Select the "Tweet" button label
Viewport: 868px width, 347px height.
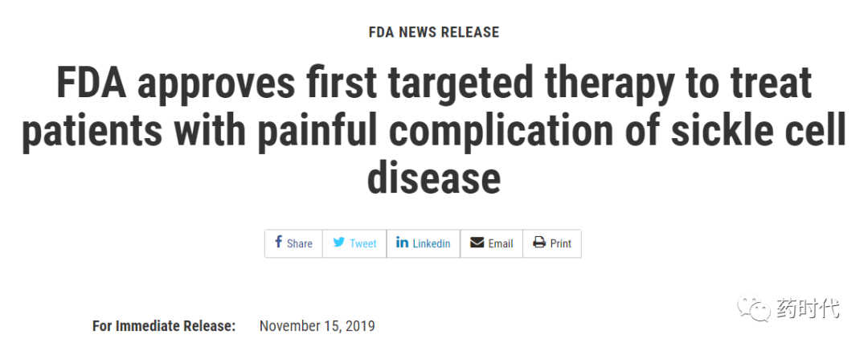363,243
